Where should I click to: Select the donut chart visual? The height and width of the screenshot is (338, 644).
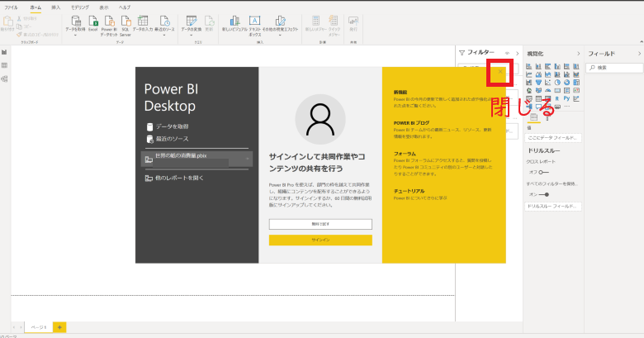pos(566,83)
